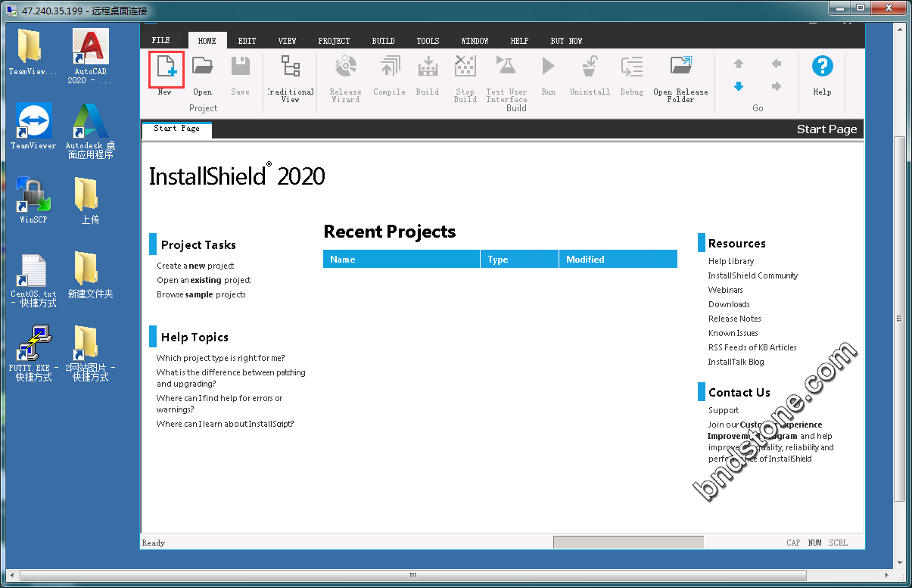The height and width of the screenshot is (588, 912).
Task: Select the TeamViewer desktop shortcut
Action: click(33, 126)
